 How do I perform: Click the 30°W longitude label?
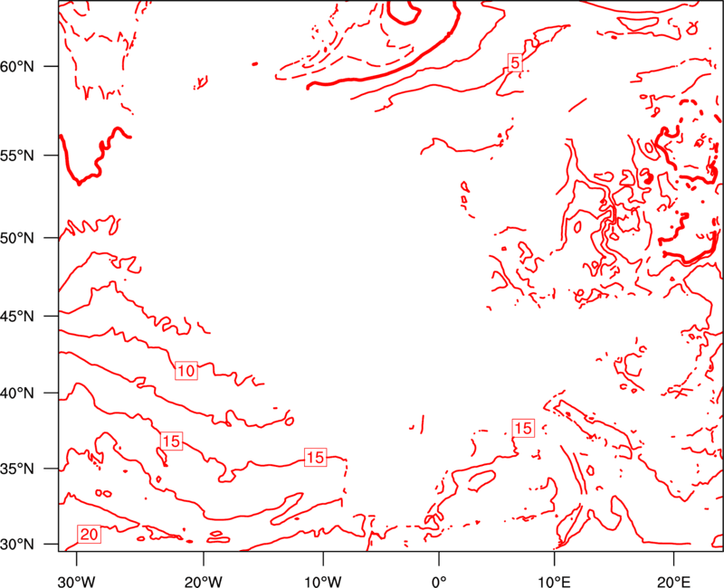(77, 582)
